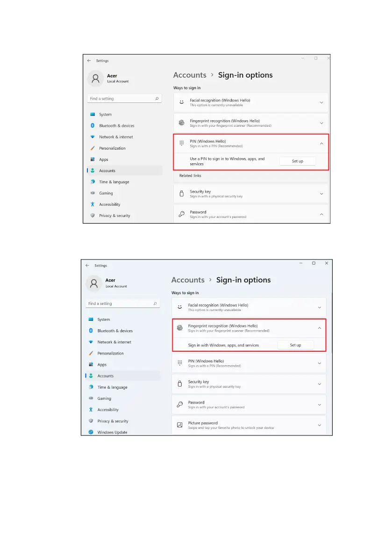Click Set up for fingerprint sign-in
The image size is (392, 557).
pos(295,345)
